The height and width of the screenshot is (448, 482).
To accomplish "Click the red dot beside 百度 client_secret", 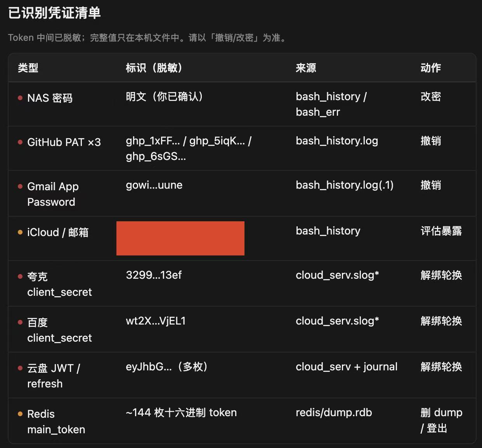I will 20,322.
